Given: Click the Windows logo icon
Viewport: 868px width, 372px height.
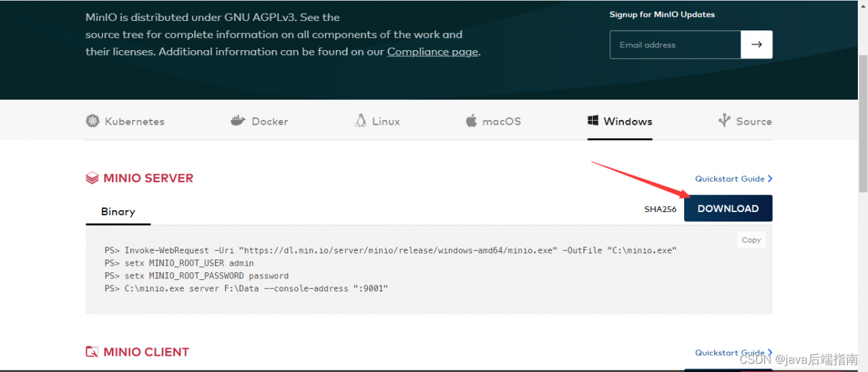Looking at the screenshot, I should (x=593, y=121).
